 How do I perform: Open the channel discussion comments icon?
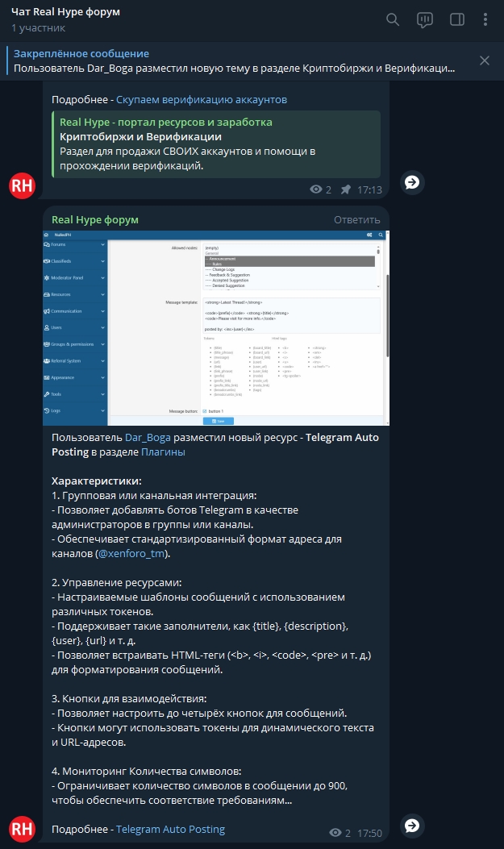click(x=424, y=19)
